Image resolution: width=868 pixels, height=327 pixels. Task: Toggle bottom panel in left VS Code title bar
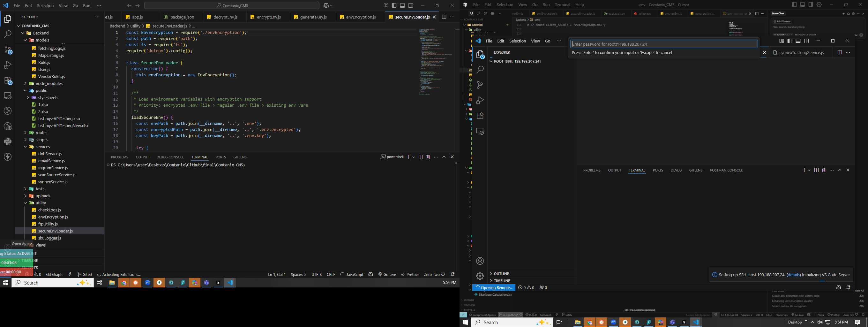[x=402, y=5]
